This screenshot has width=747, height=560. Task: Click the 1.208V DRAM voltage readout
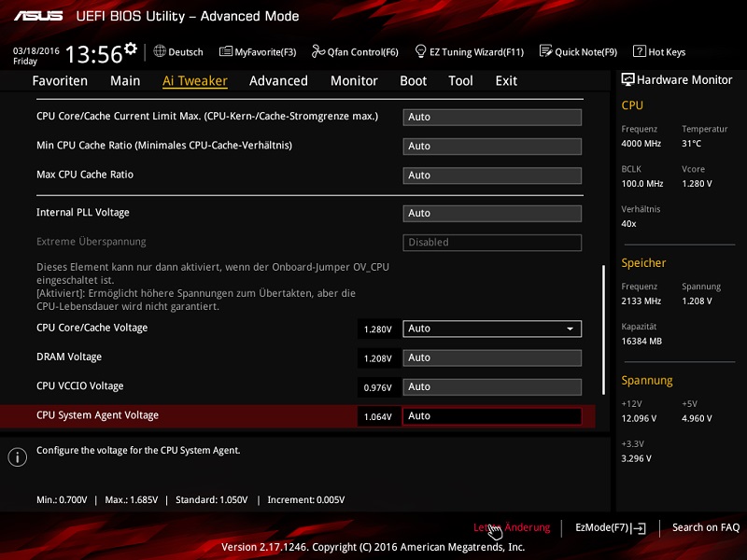tap(378, 358)
